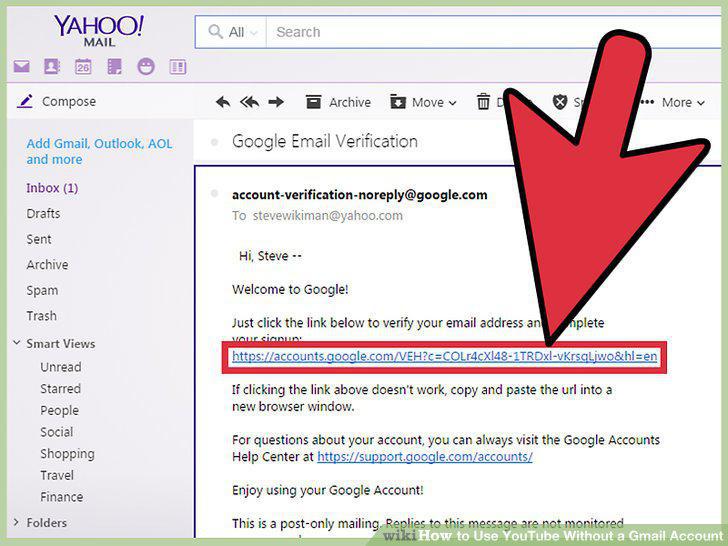Viewport: 728px width, 546px height.
Task: Open the News feed icon
Action: coord(177,67)
